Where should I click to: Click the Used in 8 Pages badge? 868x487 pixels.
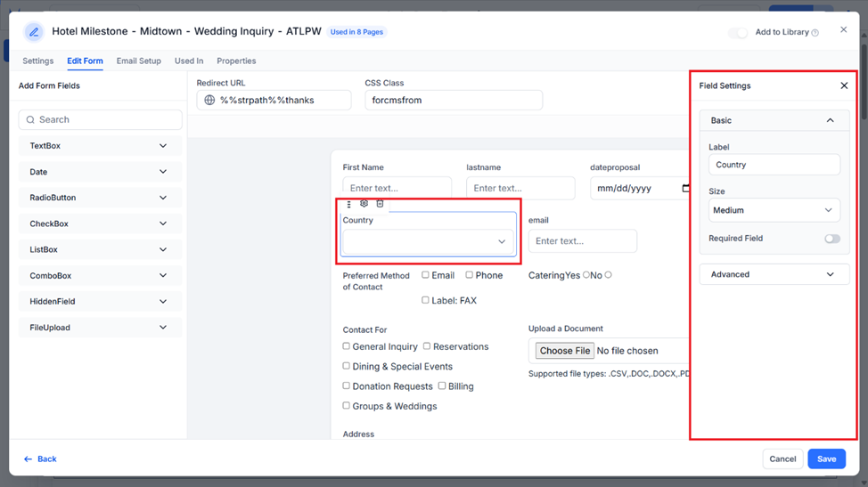(x=356, y=32)
